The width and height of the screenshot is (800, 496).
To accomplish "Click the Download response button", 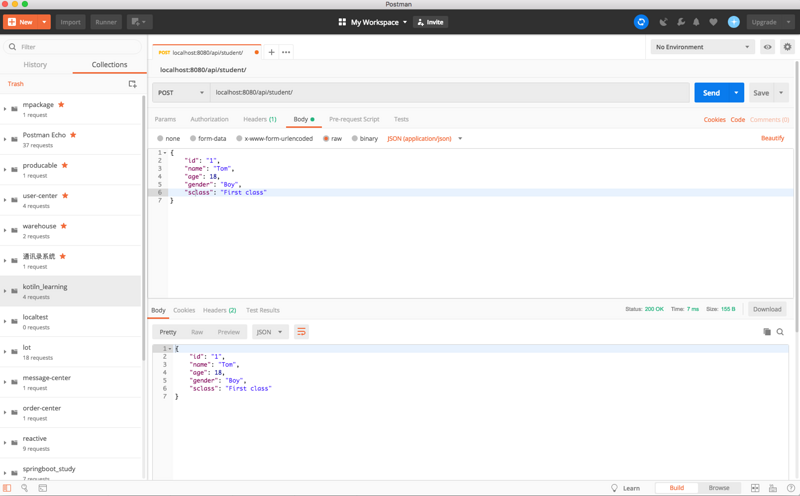I will [x=767, y=309].
